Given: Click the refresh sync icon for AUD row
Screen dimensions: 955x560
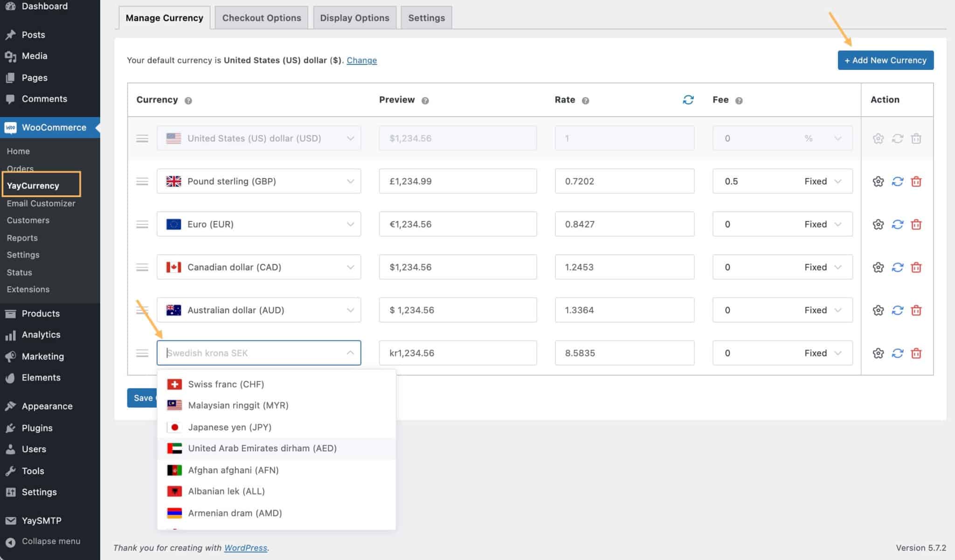Looking at the screenshot, I should [x=897, y=310].
